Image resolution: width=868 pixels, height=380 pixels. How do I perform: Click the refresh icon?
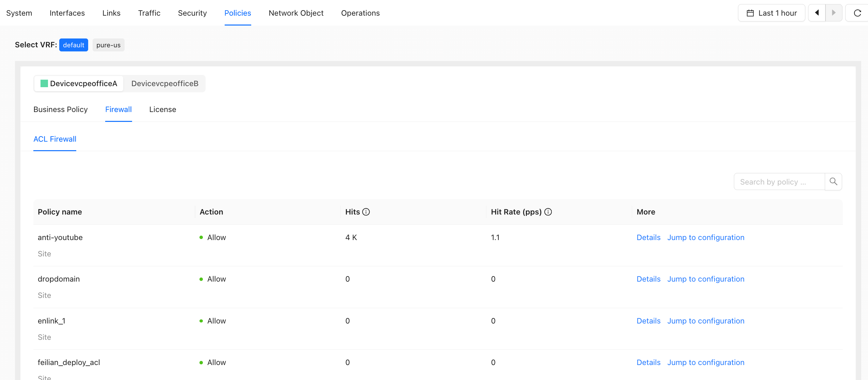[x=857, y=13]
